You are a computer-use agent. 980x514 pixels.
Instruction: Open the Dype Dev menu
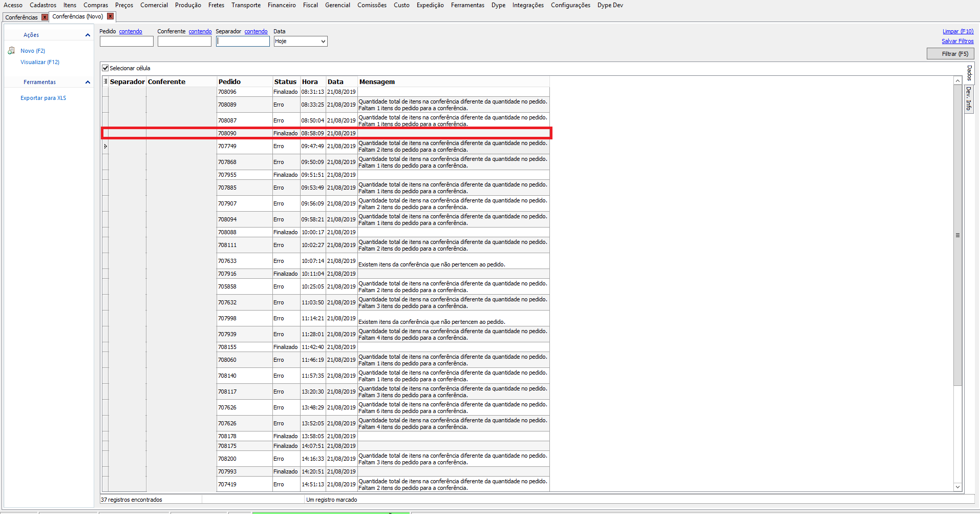(610, 5)
